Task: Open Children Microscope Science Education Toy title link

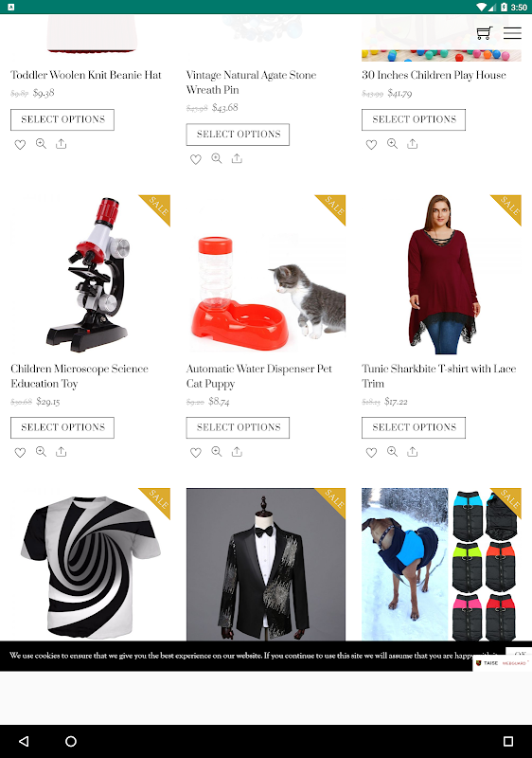Action: coord(80,376)
